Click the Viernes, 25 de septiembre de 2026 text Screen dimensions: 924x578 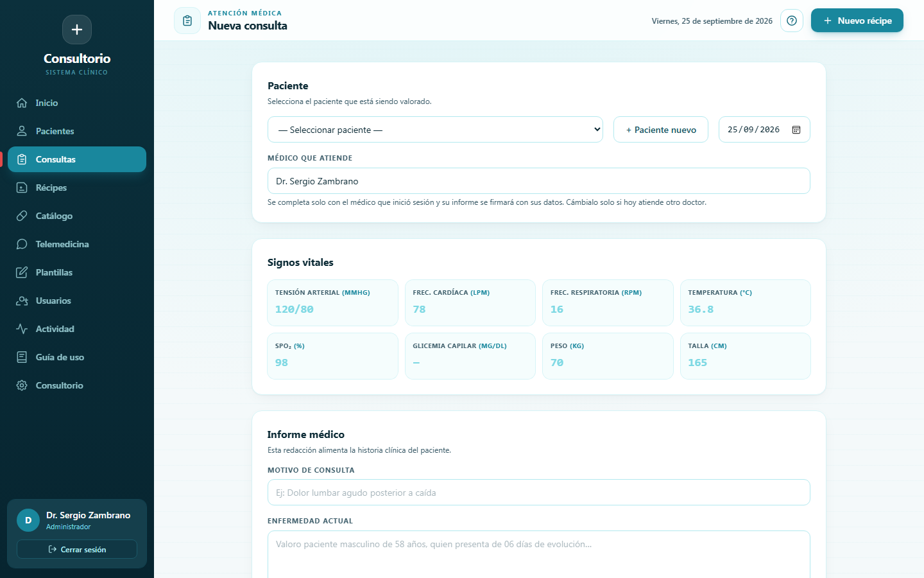[712, 21]
